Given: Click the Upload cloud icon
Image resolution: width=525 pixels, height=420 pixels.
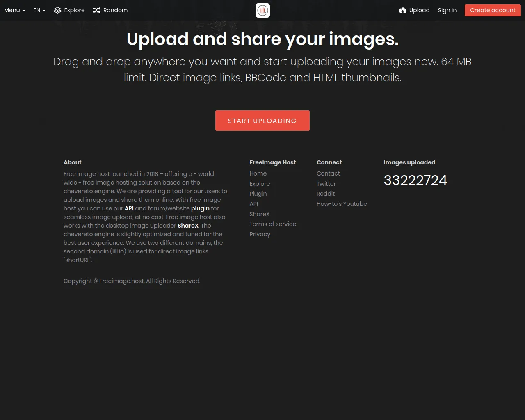Looking at the screenshot, I should 403,10.
